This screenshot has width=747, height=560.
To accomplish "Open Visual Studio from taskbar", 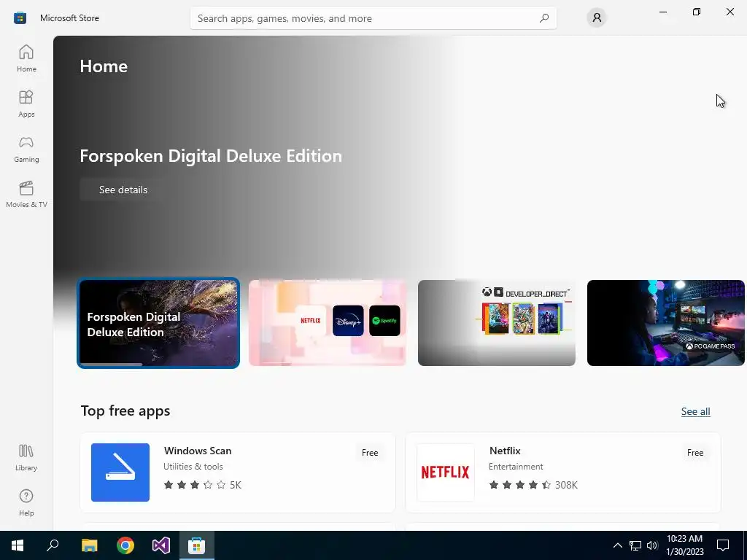I will 161,545.
